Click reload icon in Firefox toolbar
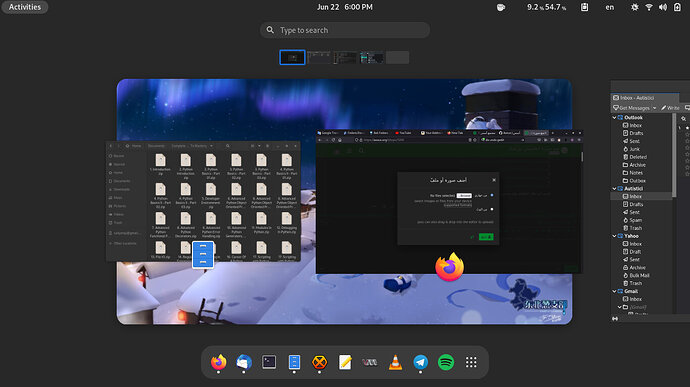Screen dimensions: 690x387 click(333, 140)
